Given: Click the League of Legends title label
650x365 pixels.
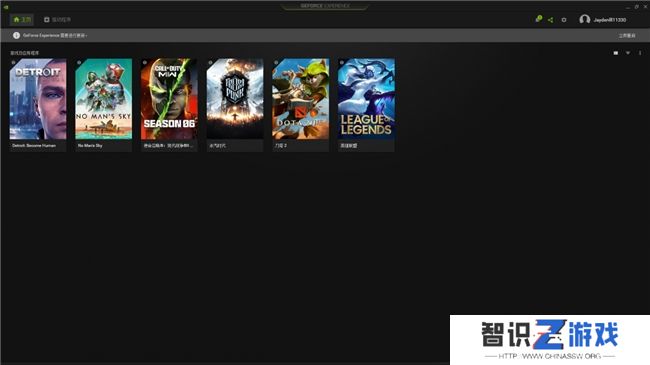Looking at the screenshot, I should (349, 146).
